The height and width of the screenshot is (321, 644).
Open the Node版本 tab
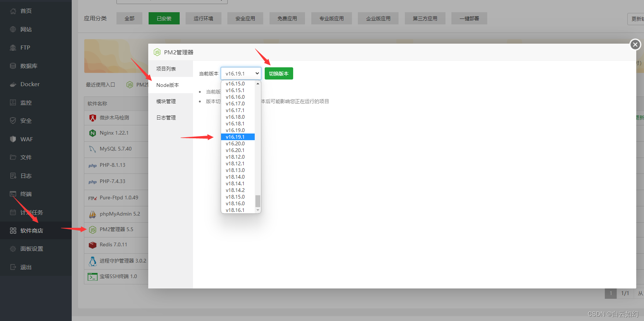point(170,85)
